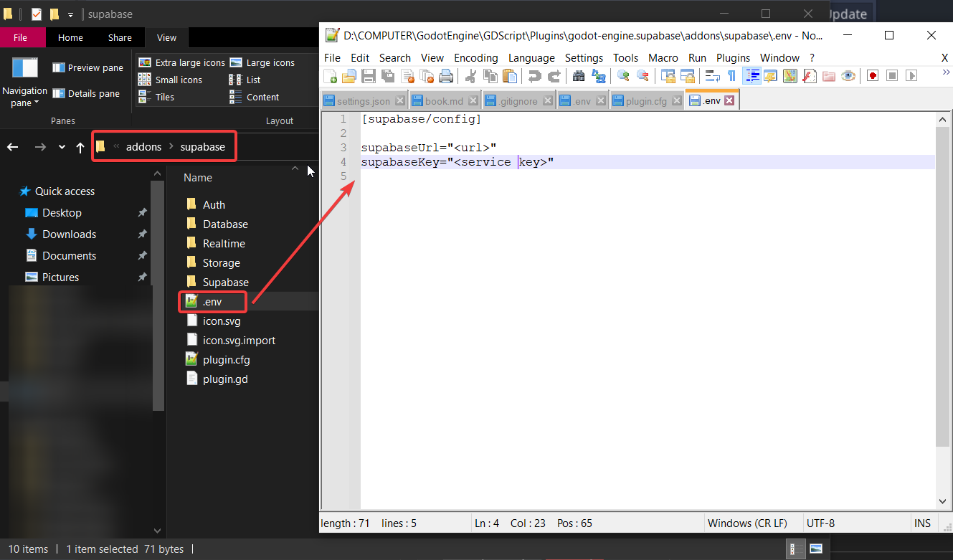Screen dimensions: 953x560
Task: Click the Close All toolbar icon
Action: pyautogui.click(x=427, y=75)
